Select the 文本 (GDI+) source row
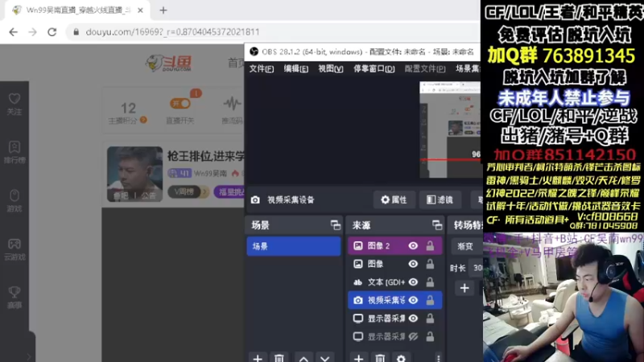The height and width of the screenshot is (362, 644). tap(394, 282)
